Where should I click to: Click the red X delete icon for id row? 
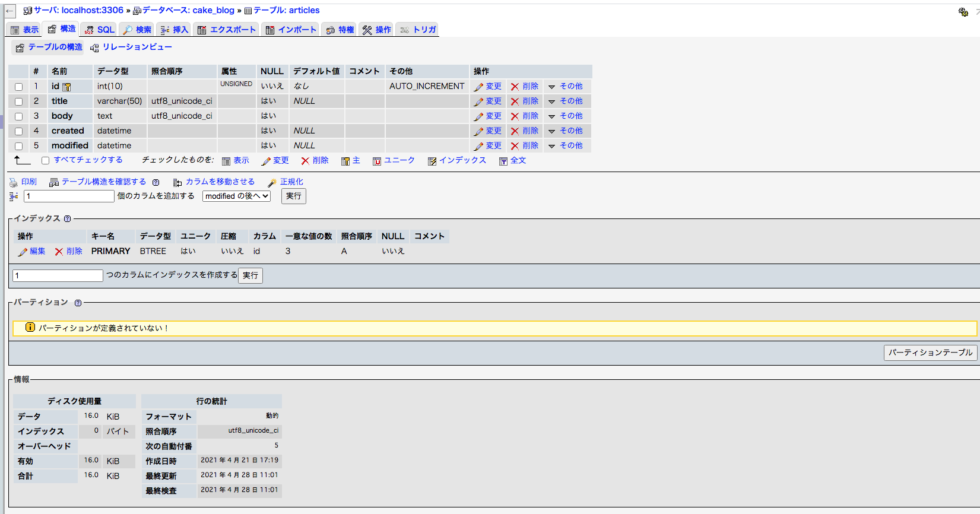coord(515,87)
